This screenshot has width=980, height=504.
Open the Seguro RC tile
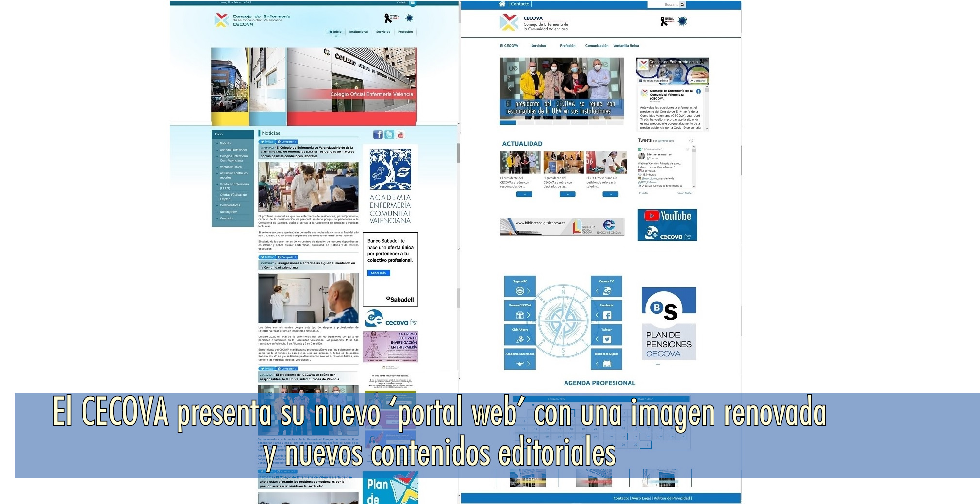(520, 286)
